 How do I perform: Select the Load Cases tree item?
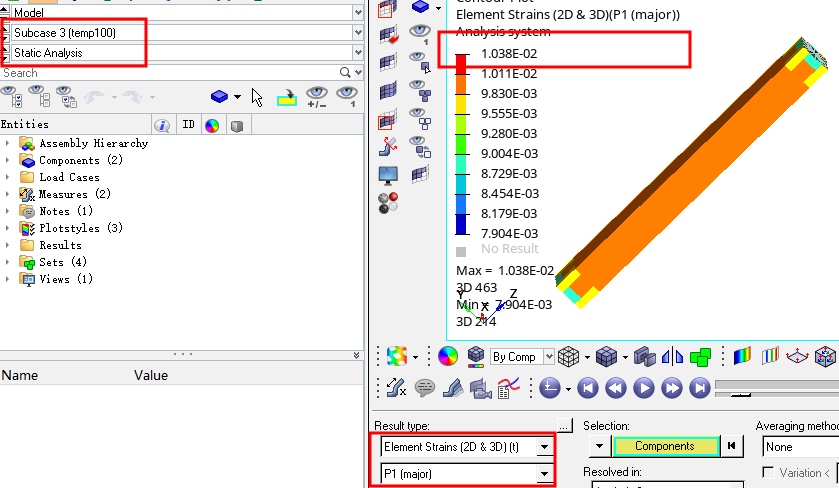[x=69, y=177]
